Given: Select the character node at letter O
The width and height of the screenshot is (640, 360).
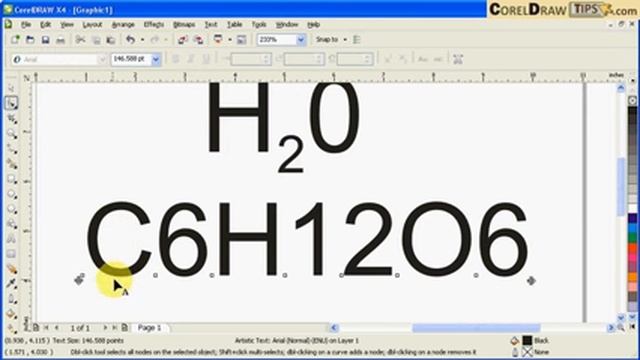Looking at the screenshot, I should coord(397,276).
